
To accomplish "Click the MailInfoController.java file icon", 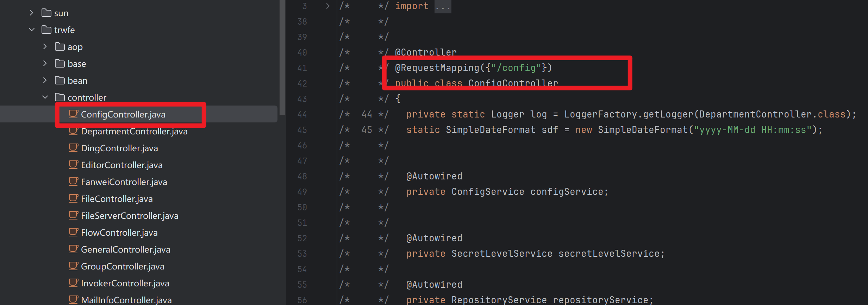I will pos(73,300).
